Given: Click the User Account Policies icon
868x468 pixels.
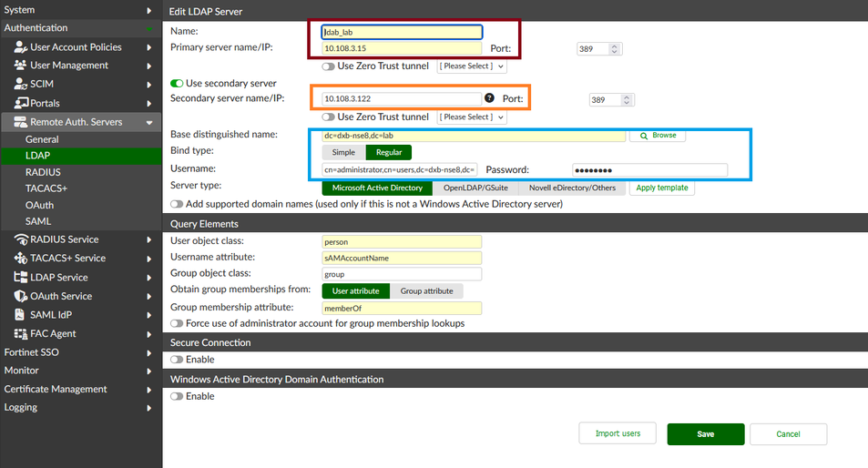Looking at the screenshot, I should point(20,47).
